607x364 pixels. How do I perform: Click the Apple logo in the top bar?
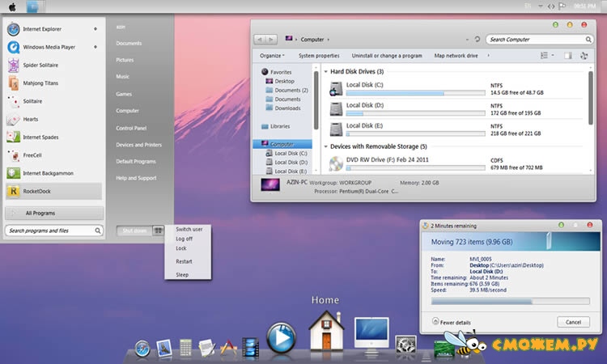point(12,6)
